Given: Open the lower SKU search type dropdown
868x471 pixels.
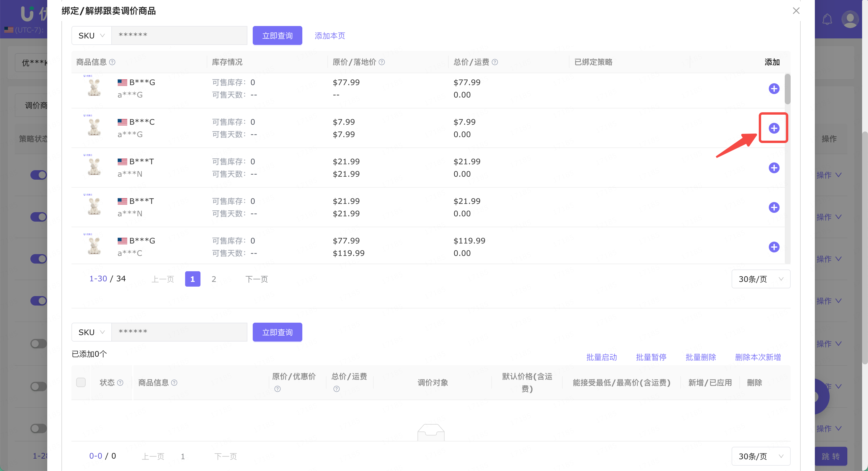Looking at the screenshot, I should point(92,332).
